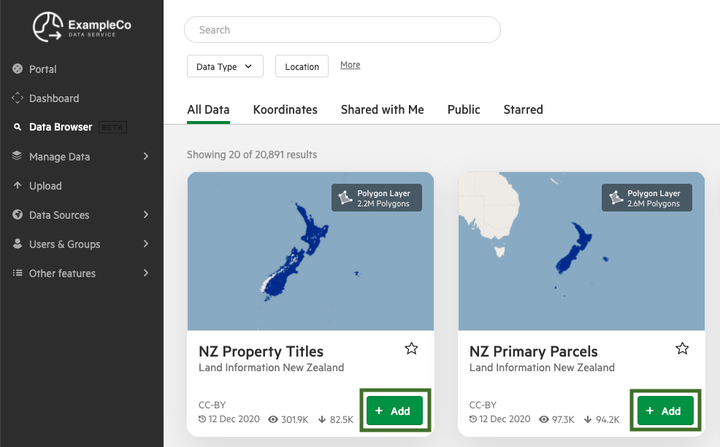Click the Data Sources globe icon
This screenshot has height=447, width=720.
tap(17, 215)
